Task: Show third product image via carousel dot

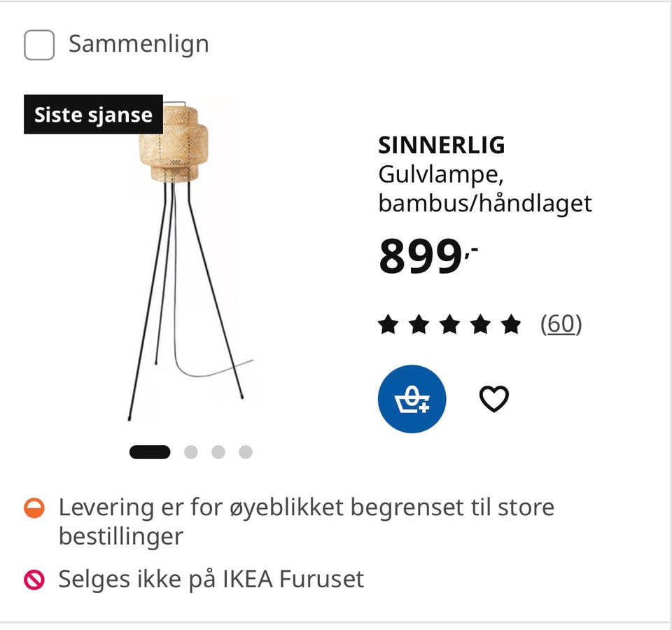Action: (x=218, y=451)
